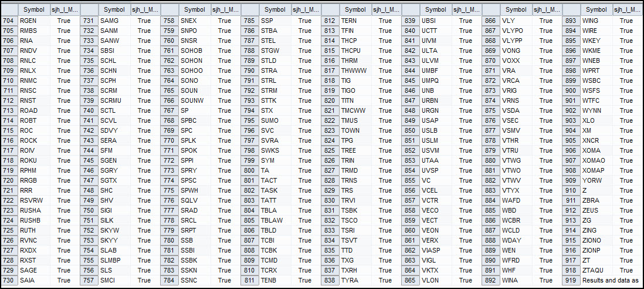Click True value in ROAD row

(x=64, y=110)
